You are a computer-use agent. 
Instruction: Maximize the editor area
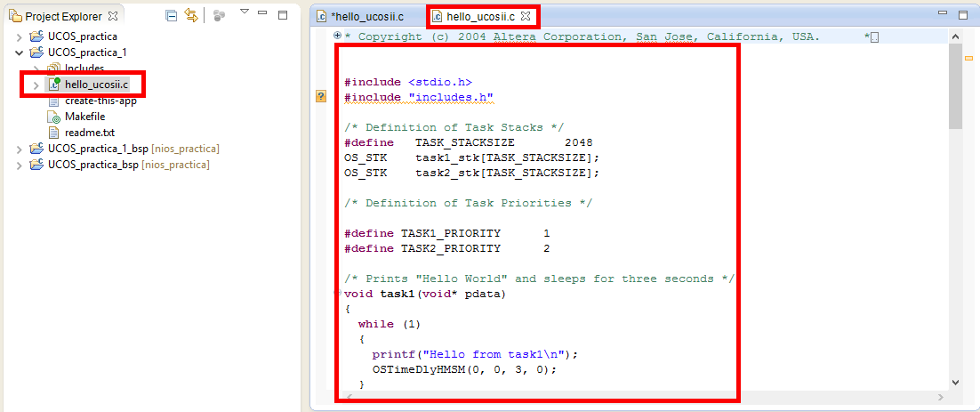(x=962, y=15)
